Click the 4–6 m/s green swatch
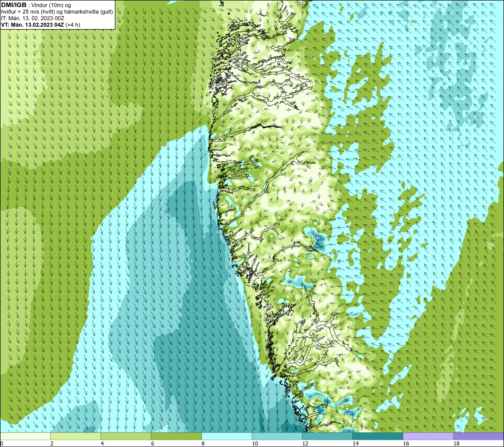Viewport: 504px width, 447px height. 126,436
